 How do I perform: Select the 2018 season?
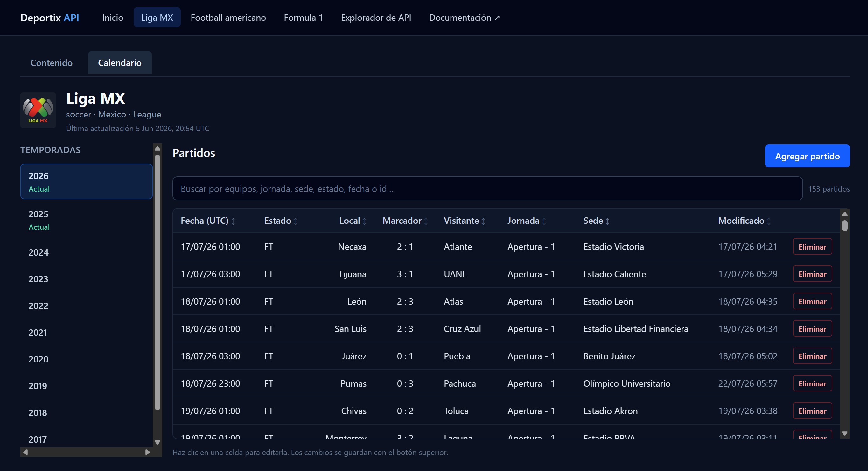pos(87,413)
